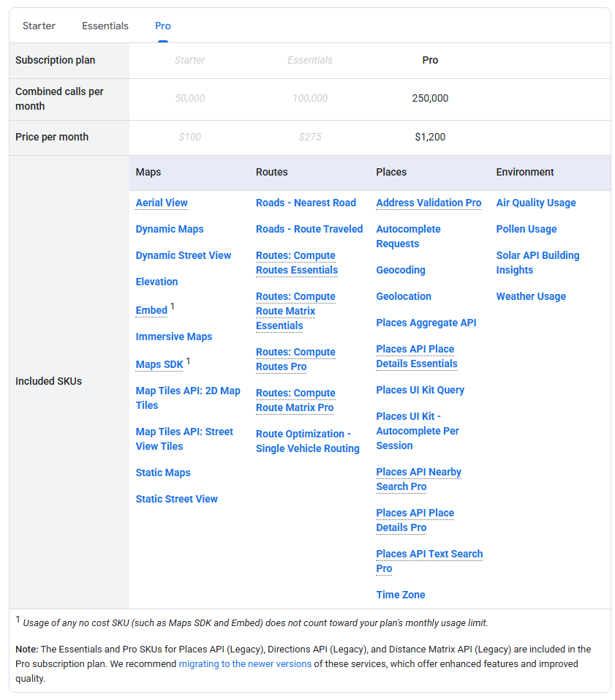Click the Static Street View link

pos(176,499)
